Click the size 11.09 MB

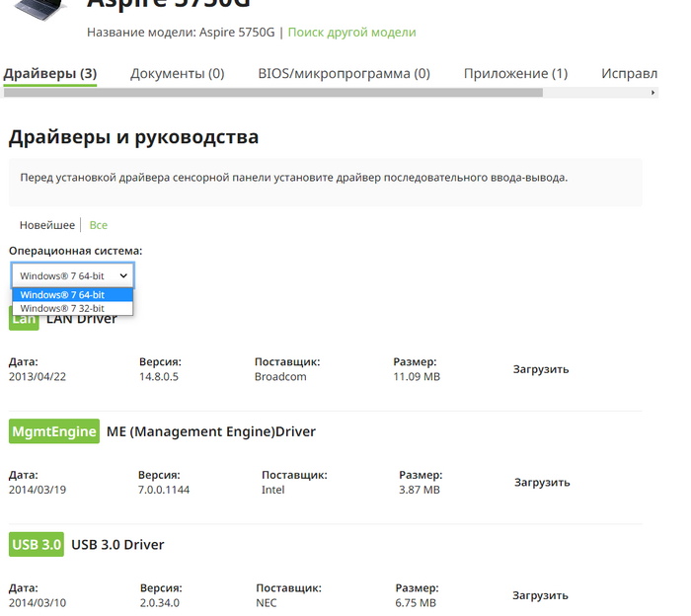click(x=417, y=377)
